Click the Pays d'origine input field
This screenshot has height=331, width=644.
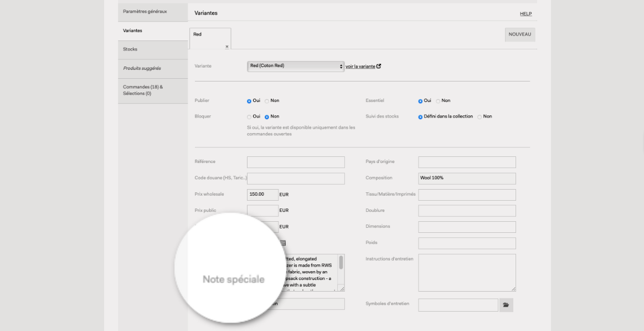467,162
